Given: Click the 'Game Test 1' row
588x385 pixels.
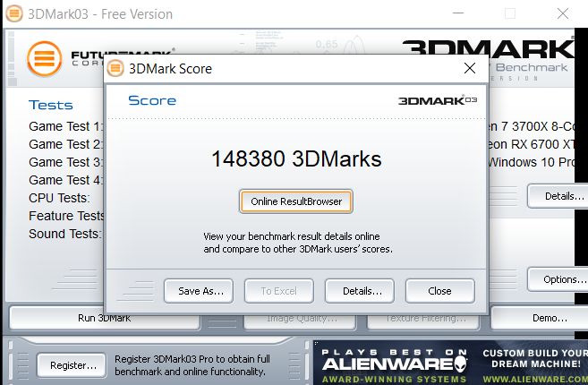Looking at the screenshot, I should pyautogui.click(x=66, y=126).
